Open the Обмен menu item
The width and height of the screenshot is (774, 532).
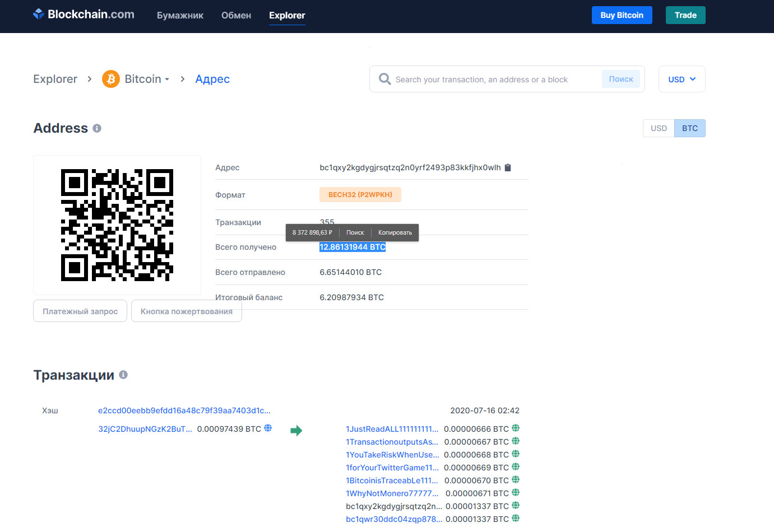coord(236,15)
